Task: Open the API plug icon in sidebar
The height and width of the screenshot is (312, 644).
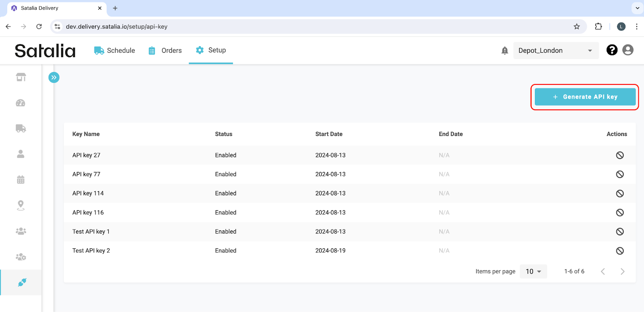Action: click(x=22, y=283)
